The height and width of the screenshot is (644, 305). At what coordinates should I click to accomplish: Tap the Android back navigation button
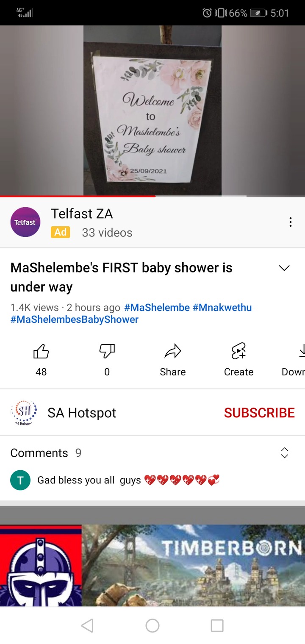(x=87, y=625)
